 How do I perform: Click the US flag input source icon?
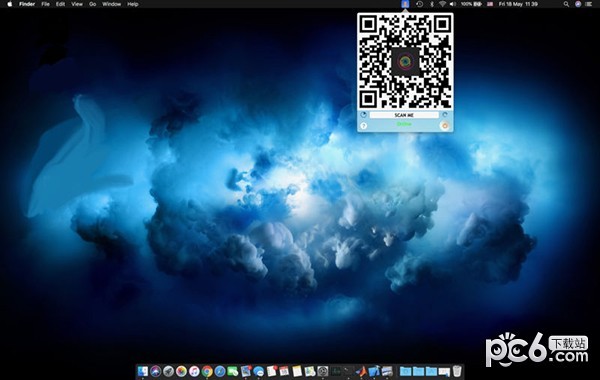490,4
